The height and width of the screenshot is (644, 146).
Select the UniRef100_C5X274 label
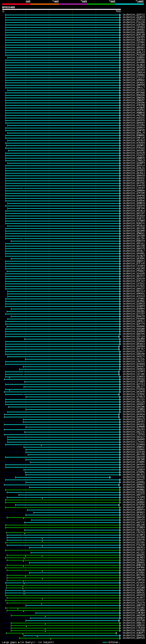(x=134, y=603)
